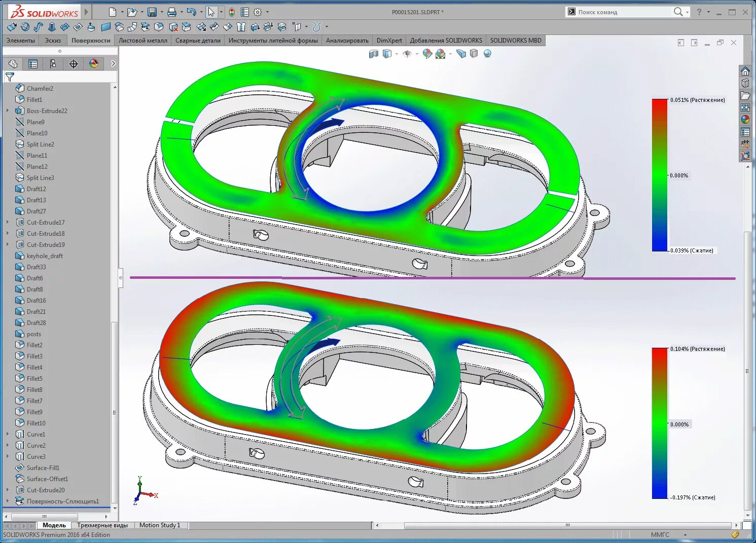Click the DisplayManager color wheel icon
This screenshot has width=756, height=543.
(93, 64)
